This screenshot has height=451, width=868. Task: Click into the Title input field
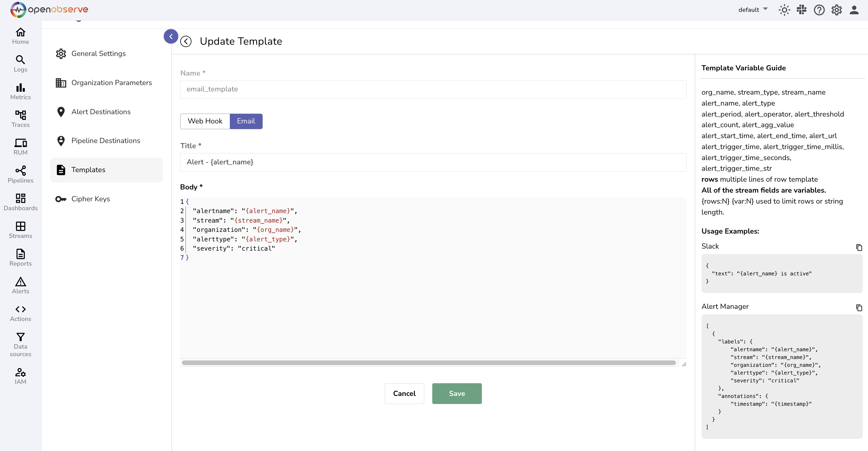[x=433, y=162]
